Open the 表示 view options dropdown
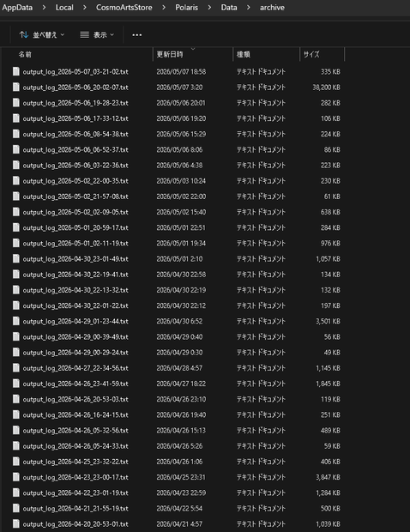 coord(97,34)
